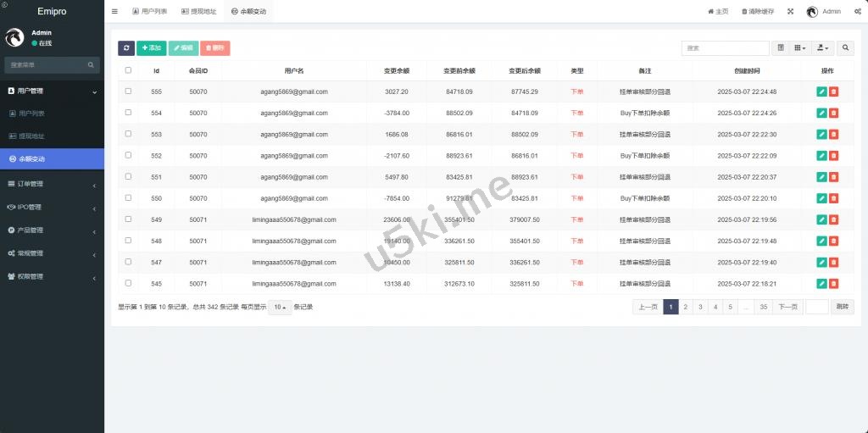Click the green edit icon for row 555
Screen dimensions: 868x433
(x=821, y=92)
